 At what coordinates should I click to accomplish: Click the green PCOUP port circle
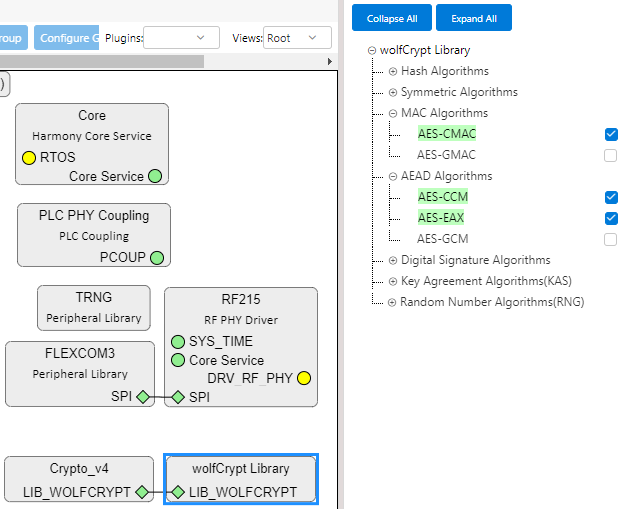pos(156,257)
